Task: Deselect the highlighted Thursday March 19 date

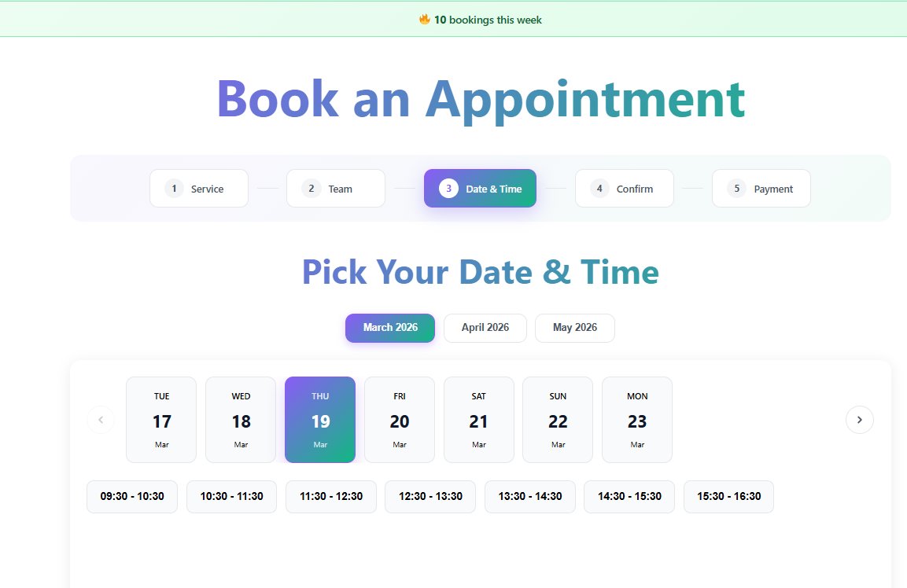Action: (x=319, y=419)
